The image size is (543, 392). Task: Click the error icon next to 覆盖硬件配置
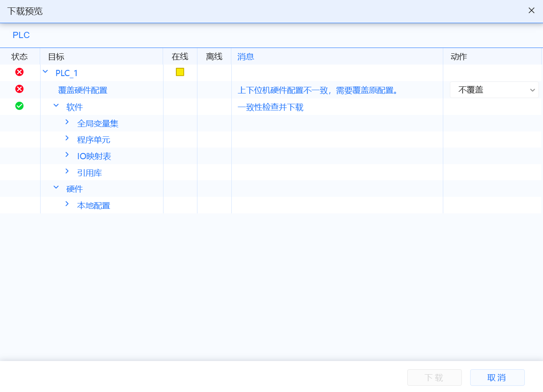pos(19,89)
